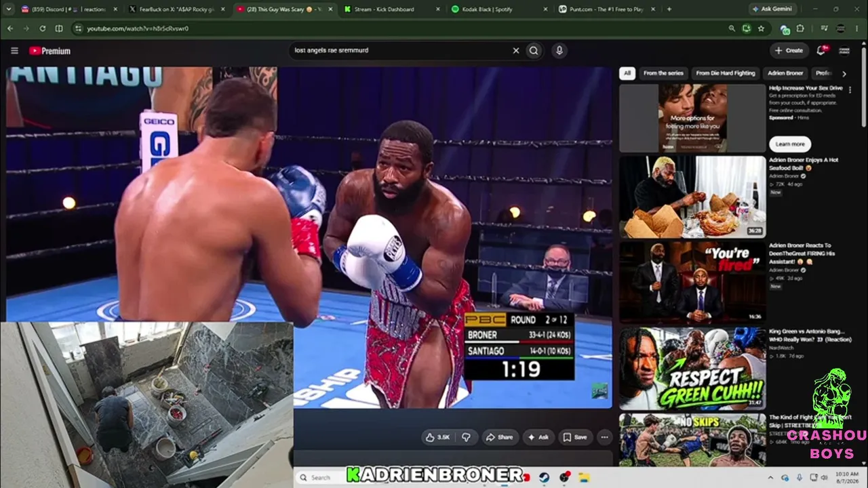The width and height of the screenshot is (868, 488).
Task: Click 'Help Increase Your Sex Drive' ad title
Action: click(x=806, y=88)
